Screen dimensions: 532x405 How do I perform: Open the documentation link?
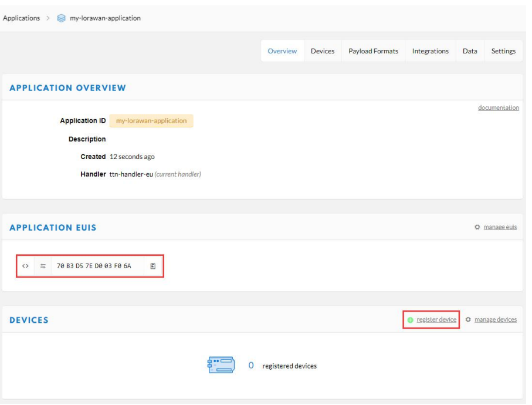498,108
